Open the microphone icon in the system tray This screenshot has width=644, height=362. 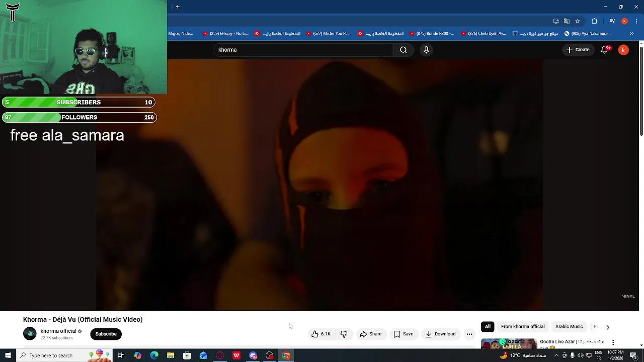tap(572, 355)
